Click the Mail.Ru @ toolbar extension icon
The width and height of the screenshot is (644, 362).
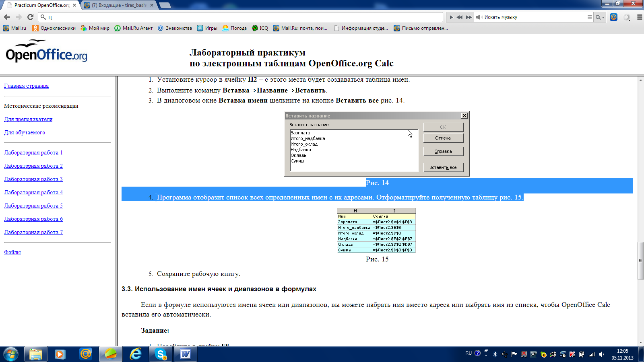[x=613, y=17]
